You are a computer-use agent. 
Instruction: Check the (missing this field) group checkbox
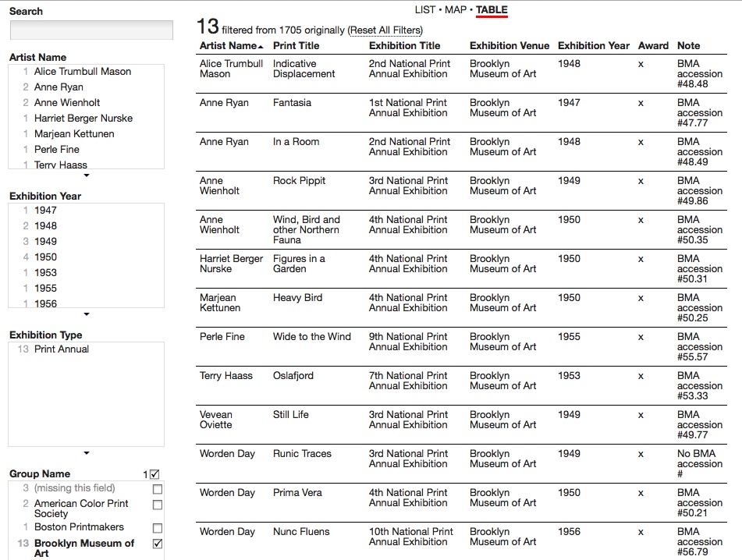(158, 489)
